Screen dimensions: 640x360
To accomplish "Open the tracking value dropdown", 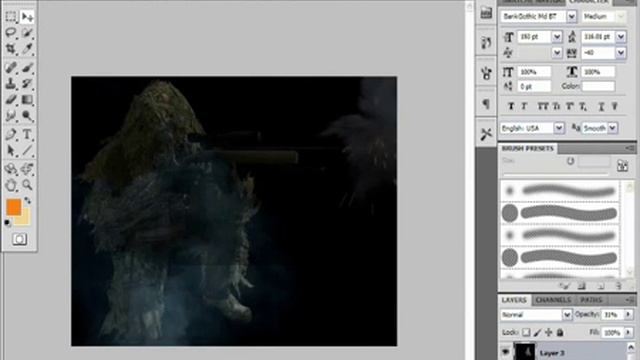I will 621,53.
